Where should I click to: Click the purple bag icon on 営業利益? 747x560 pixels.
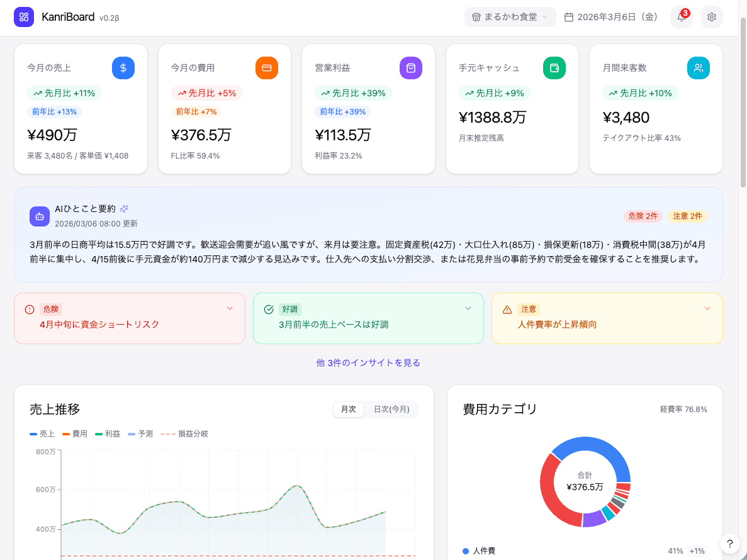click(411, 68)
